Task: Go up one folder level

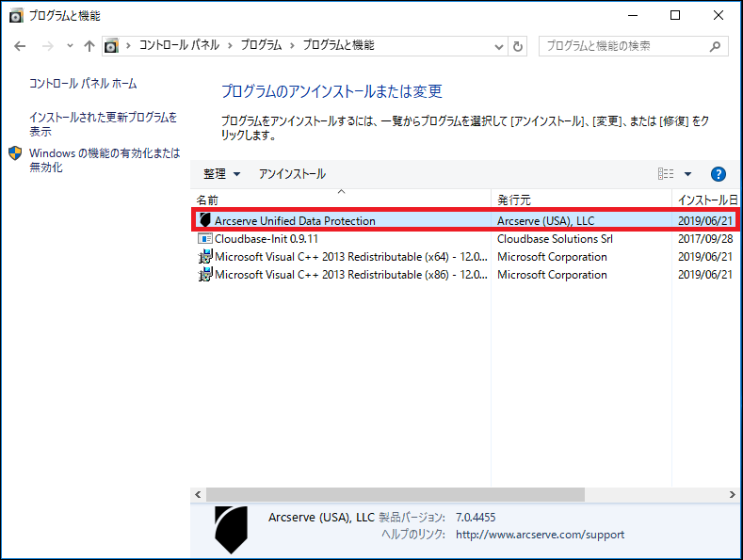Action: point(89,46)
